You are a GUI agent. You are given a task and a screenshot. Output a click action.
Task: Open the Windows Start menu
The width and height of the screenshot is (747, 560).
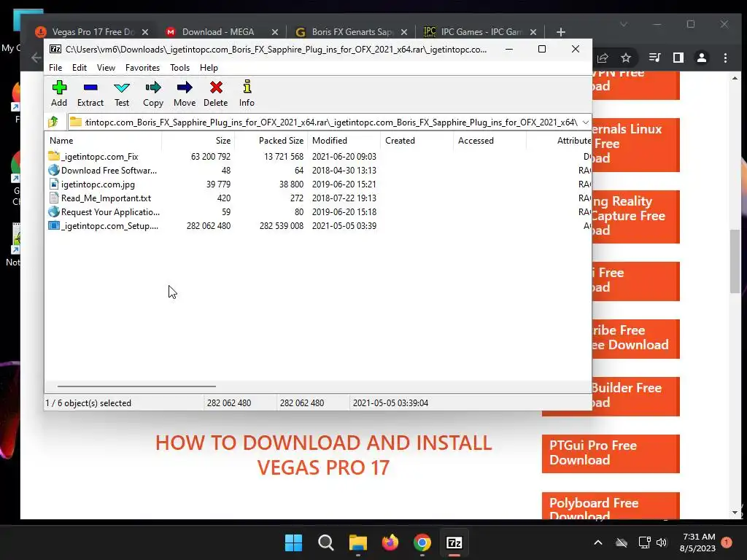pyautogui.click(x=293, y=542)
